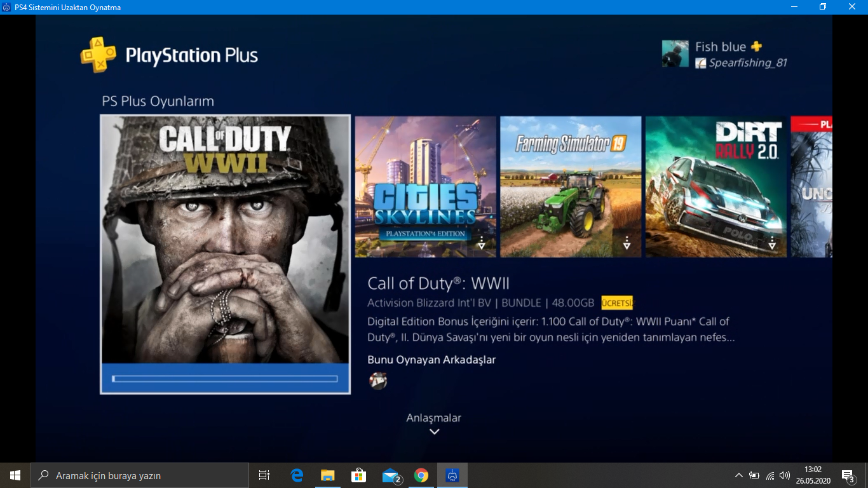Click the volume speaker icon
The height and width of the screenshot is (488, 868).
tap(785, 475)
